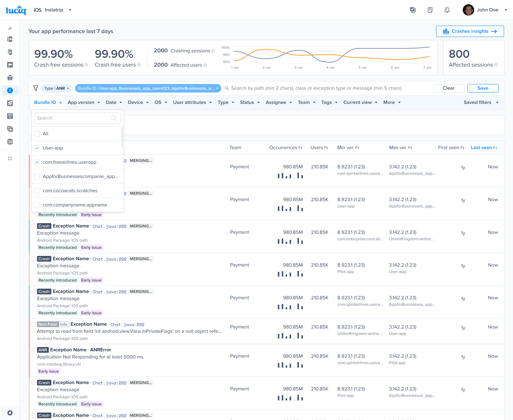Image resolution: width=513 pixels, height=420 pixels.
Task: Check the All bundle ID checkbox
Action: point(37,134)
